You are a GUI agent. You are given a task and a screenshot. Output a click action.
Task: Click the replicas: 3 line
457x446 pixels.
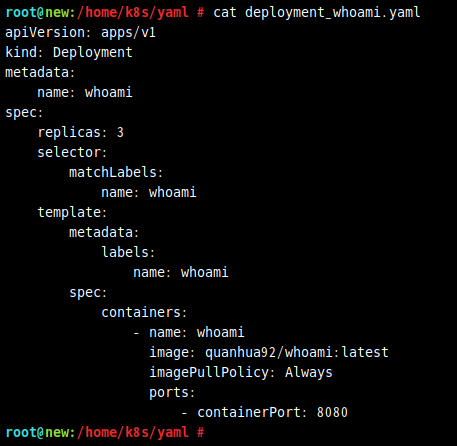coord(81,133)
